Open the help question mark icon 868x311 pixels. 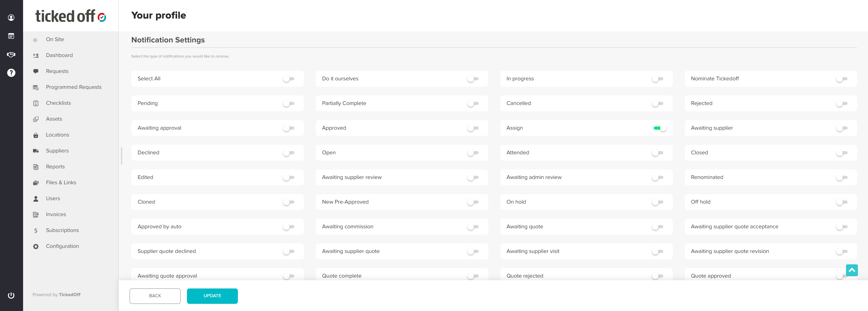[x=11, y=73]
